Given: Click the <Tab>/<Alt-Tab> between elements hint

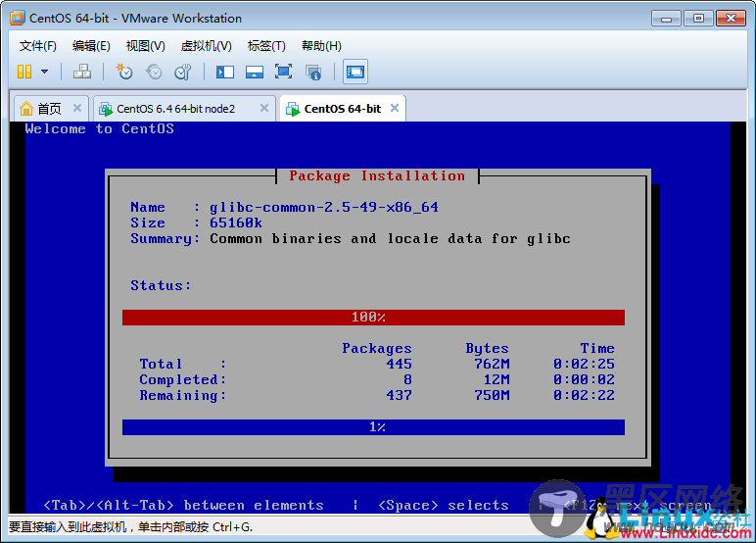Looking at the screenshot, I should click(184, 506).
